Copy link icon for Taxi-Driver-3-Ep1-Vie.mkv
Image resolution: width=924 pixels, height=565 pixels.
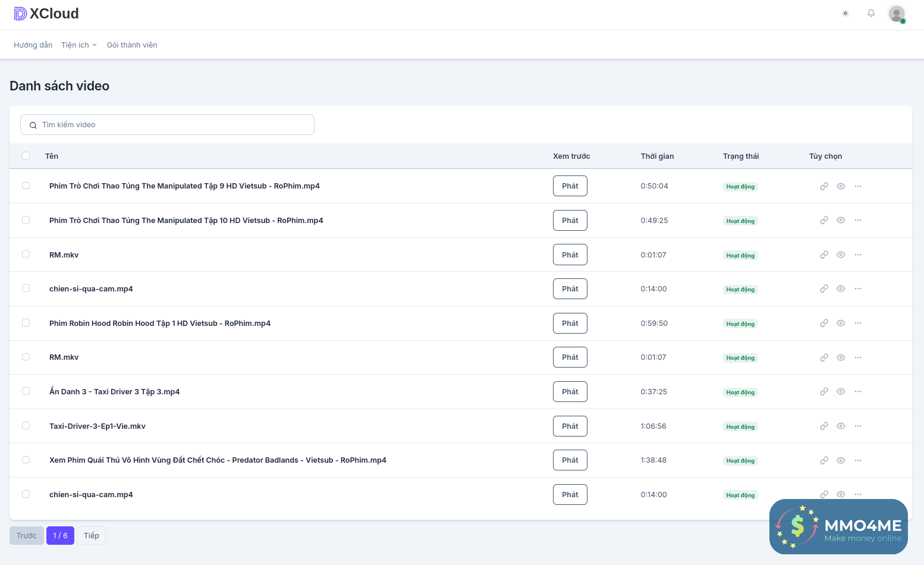(824, 426)
